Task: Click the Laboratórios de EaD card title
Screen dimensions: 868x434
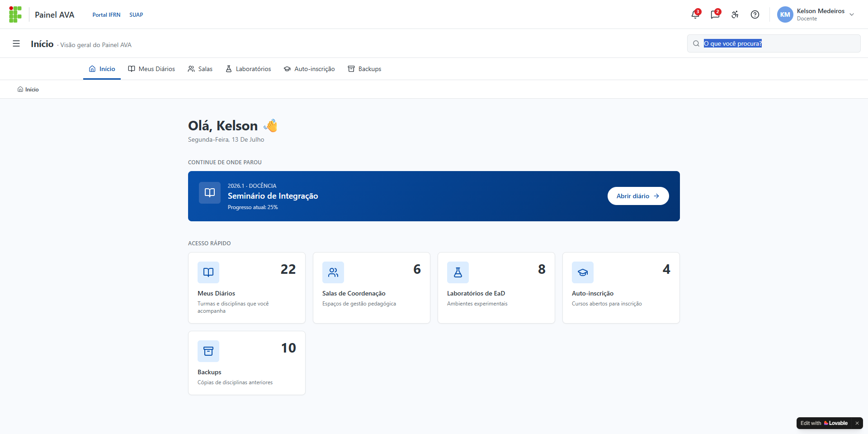Action: tap(476, 293)
